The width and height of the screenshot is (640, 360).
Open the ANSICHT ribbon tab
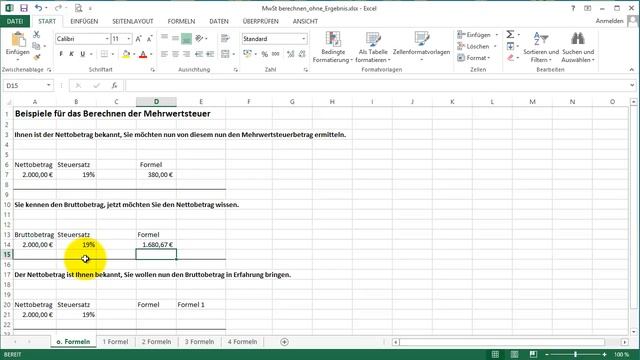[x=305, y=21]
